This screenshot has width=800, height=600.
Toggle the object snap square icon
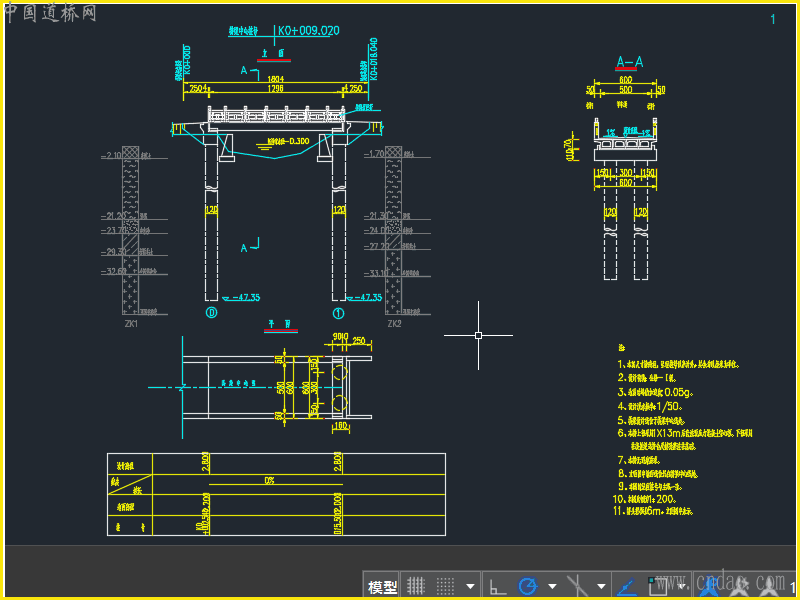pos(657,586)
